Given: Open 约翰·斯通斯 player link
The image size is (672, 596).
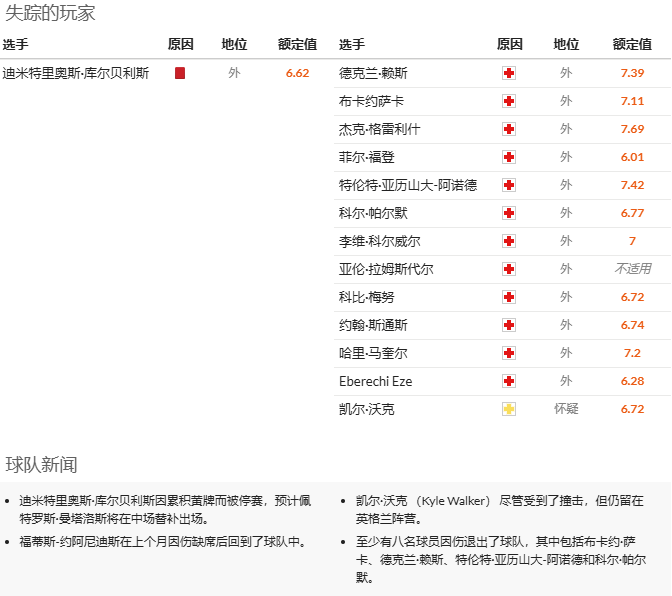Looking at the screenshot, I should (x=373, y=325).
